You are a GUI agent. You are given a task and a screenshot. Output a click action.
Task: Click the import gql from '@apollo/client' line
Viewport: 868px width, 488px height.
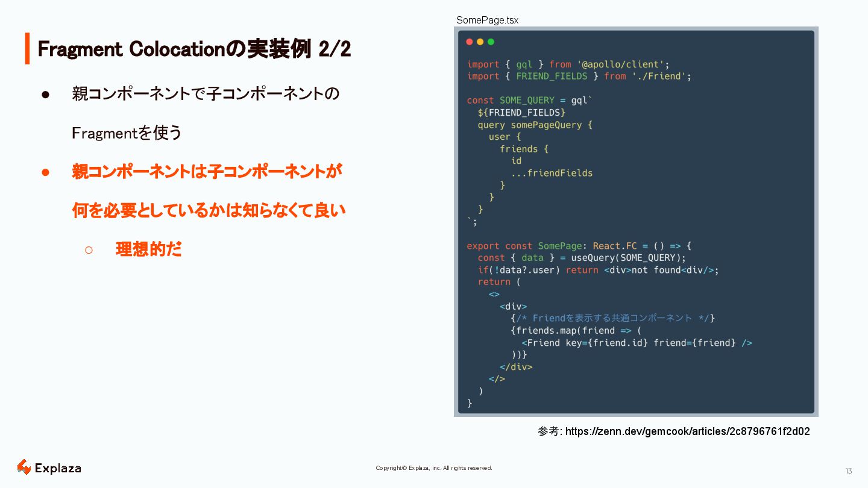(x=568, y=64)
